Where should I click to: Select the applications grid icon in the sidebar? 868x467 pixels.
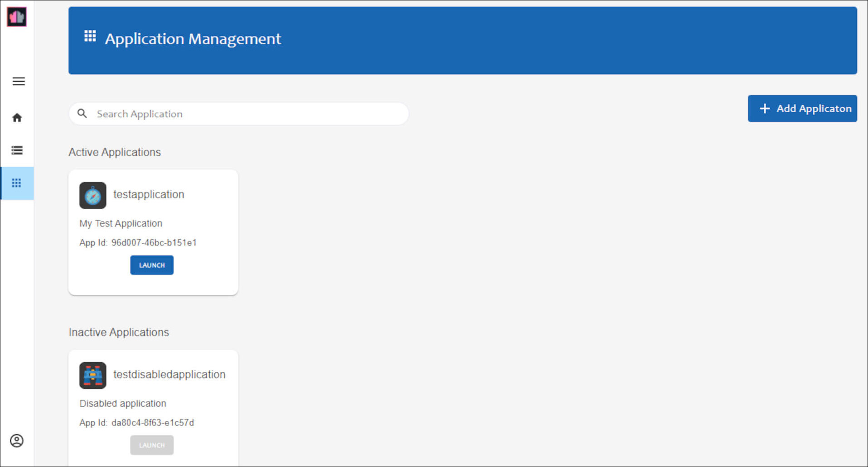coord(17,183)
